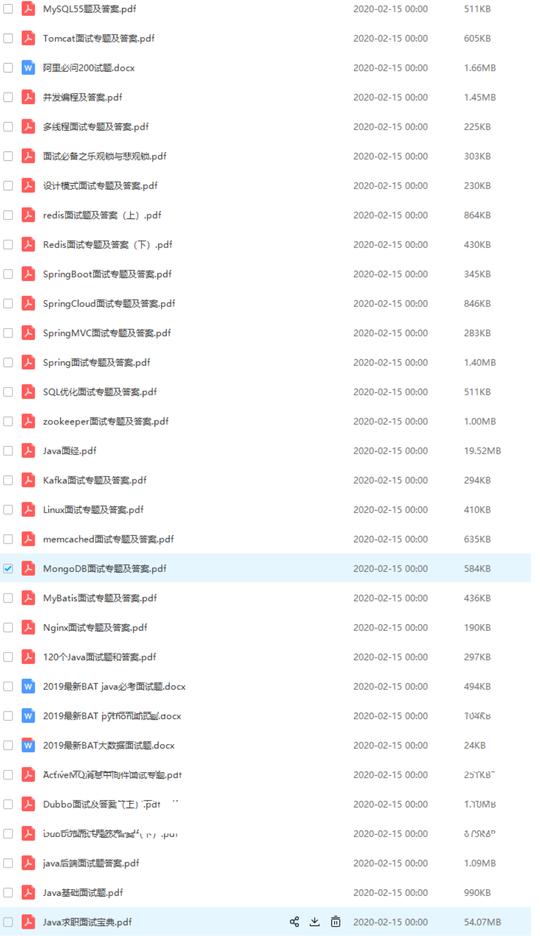This screenshot has height=936, width=540.
Task: Open 120个Java面试题和答案.pdf
Action: (100, 657)
